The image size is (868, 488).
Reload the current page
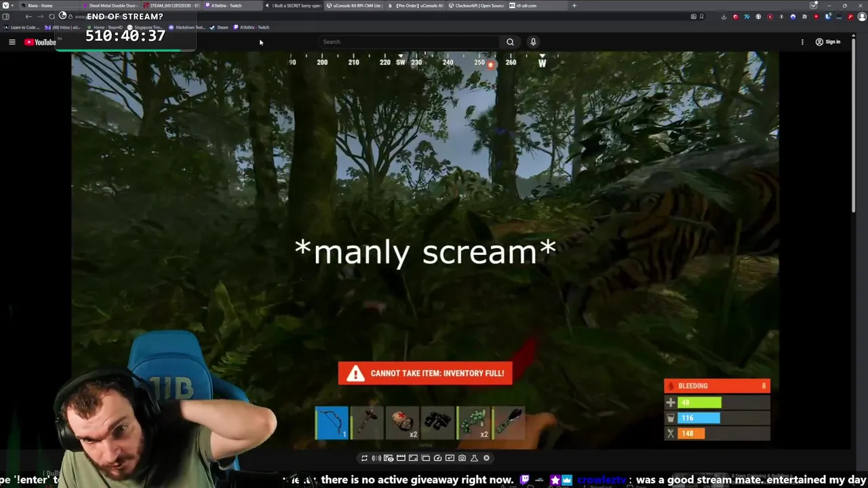(52, 16)
